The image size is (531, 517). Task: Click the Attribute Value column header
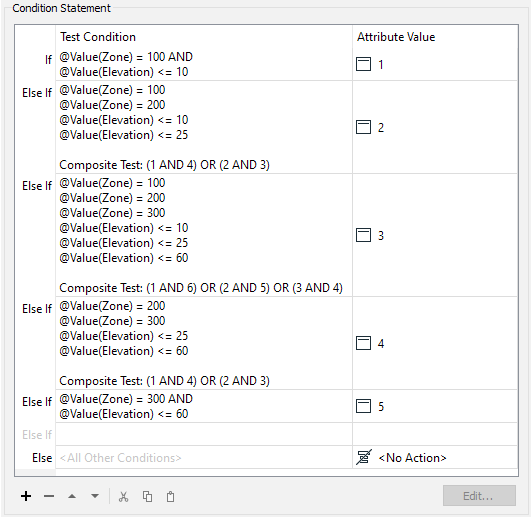pyautogui.click(x=396, y=37)
